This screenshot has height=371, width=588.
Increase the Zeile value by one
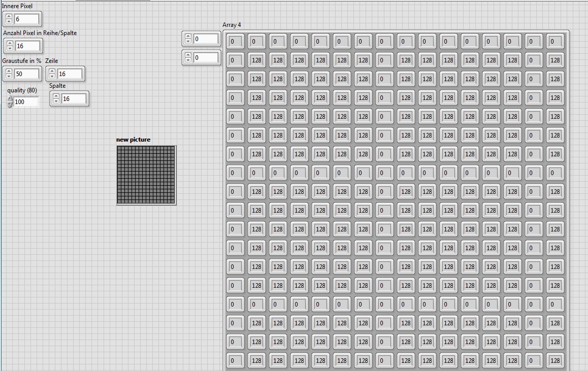(x=52, y=71)
